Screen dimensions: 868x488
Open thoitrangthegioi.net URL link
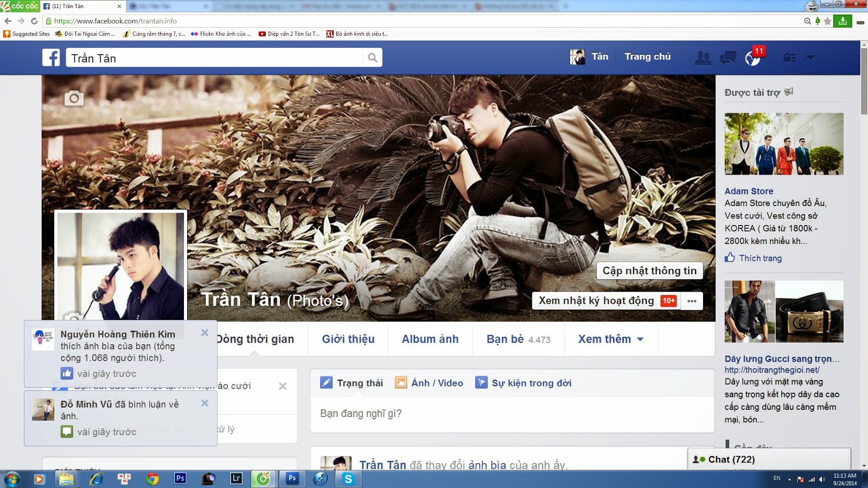coord(772,370)
